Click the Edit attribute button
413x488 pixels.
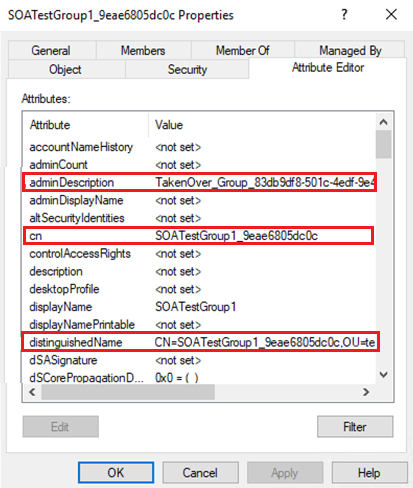tap(60, 426)
